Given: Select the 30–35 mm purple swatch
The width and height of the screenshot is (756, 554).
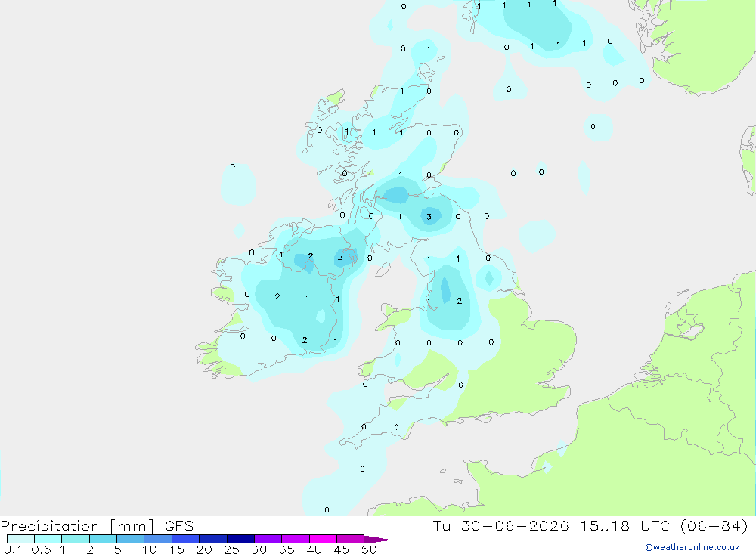Looking at the screenshot, I should [x=268, y=539].
